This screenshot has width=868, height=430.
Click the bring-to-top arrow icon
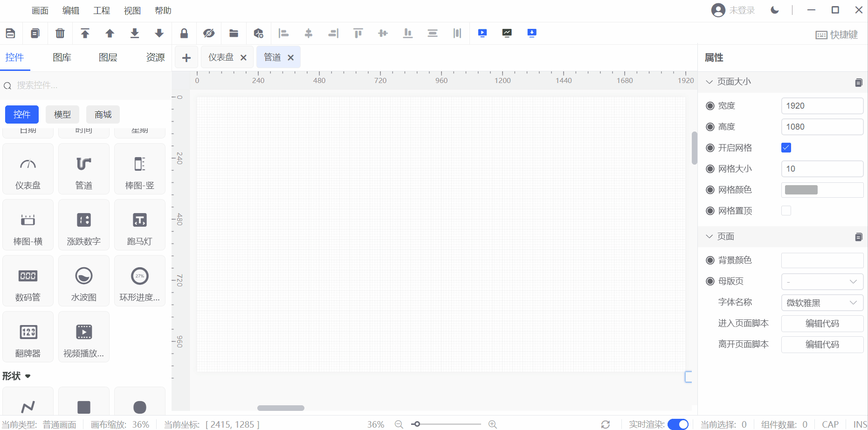coord(85,33)
